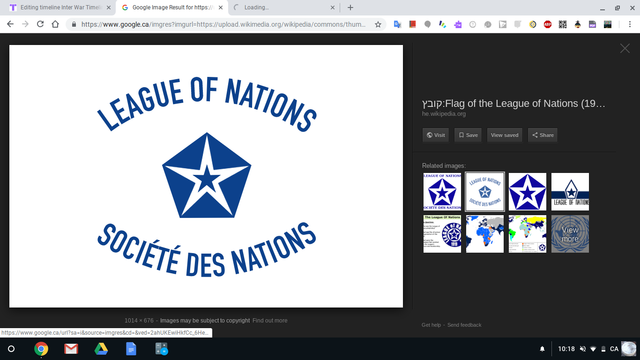Open the Google Translate extension

[x=397, y=24]
